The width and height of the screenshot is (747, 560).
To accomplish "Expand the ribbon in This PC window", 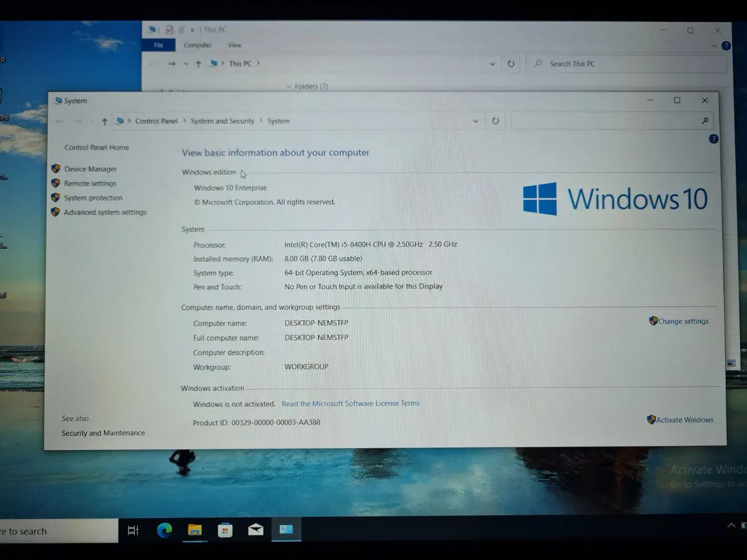I will (x=714, y=46).
